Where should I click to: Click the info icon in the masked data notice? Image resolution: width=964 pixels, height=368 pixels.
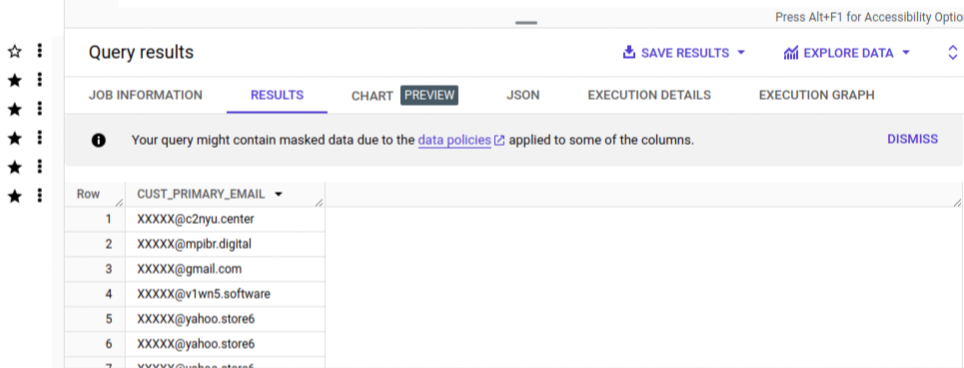(98, 141)
